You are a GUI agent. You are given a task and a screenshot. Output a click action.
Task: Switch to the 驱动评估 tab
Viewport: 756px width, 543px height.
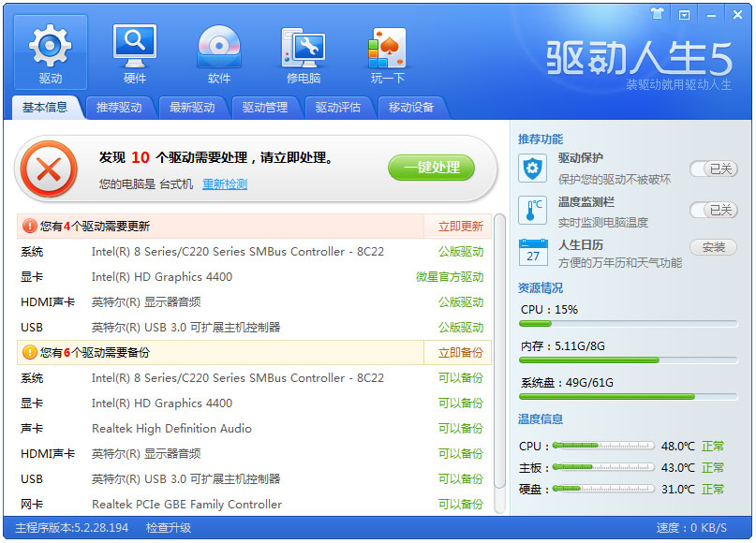click(338, 108)
